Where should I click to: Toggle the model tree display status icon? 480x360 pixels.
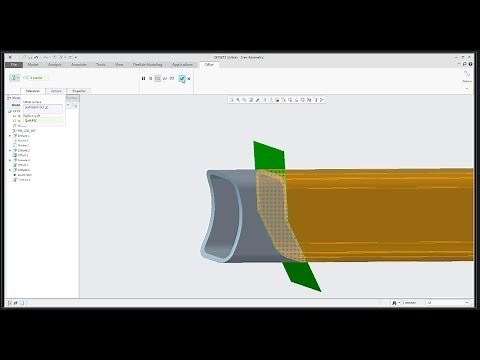click(x=9, y=303)
